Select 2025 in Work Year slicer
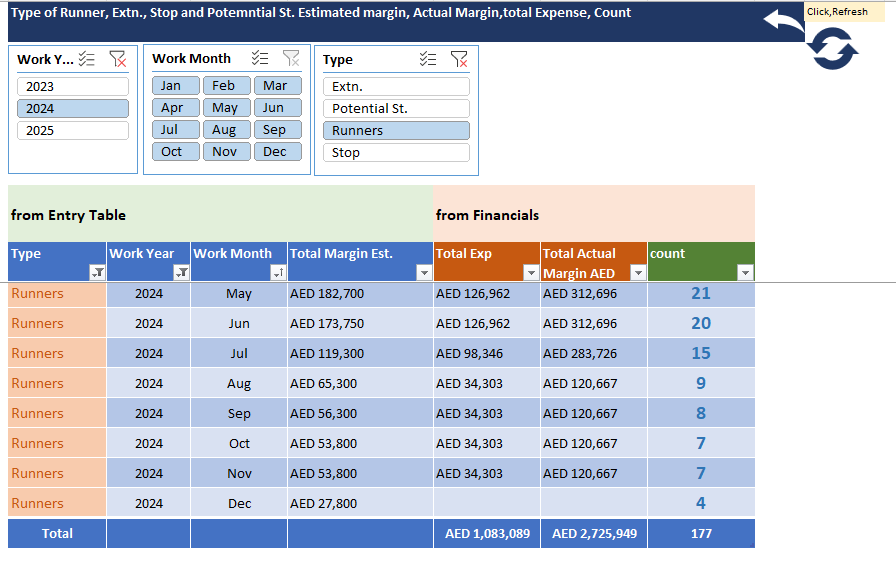The image size is (896, 578). (x=73, y=131)
